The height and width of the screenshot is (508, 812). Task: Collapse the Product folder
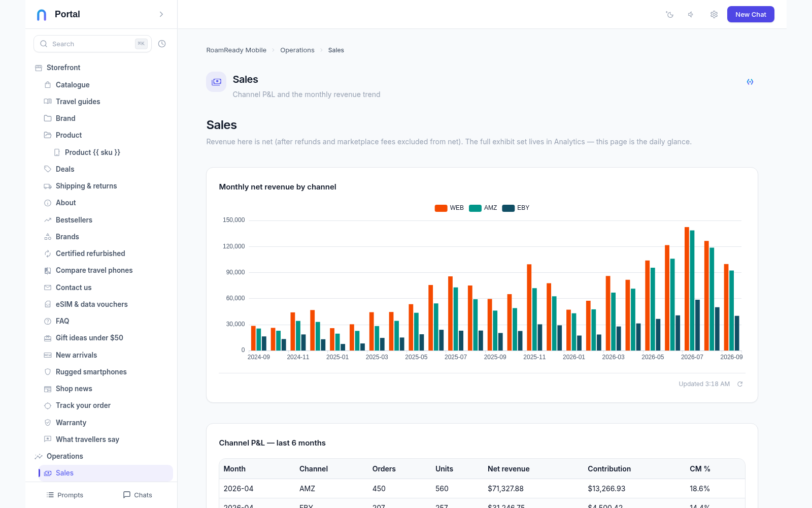click(69, 135)
